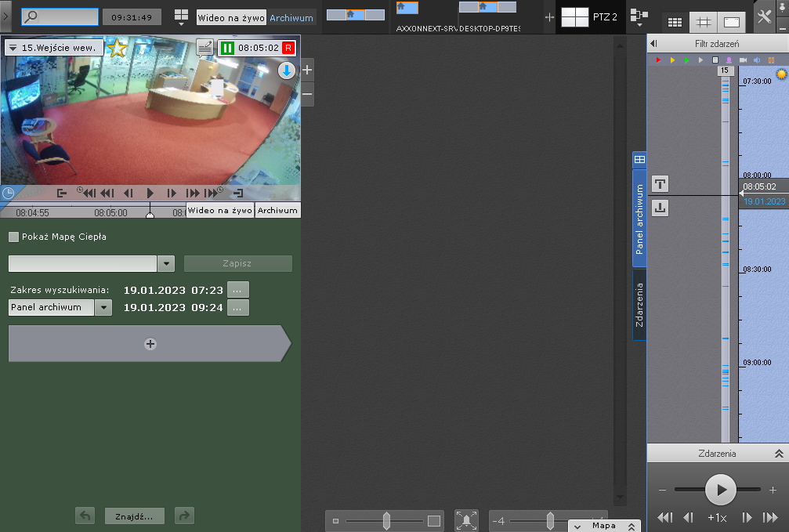This screenshot has width=789, height=532.
Task: Open the 15.Wejście wew. camera dropdown
Action: pos(13,48)
